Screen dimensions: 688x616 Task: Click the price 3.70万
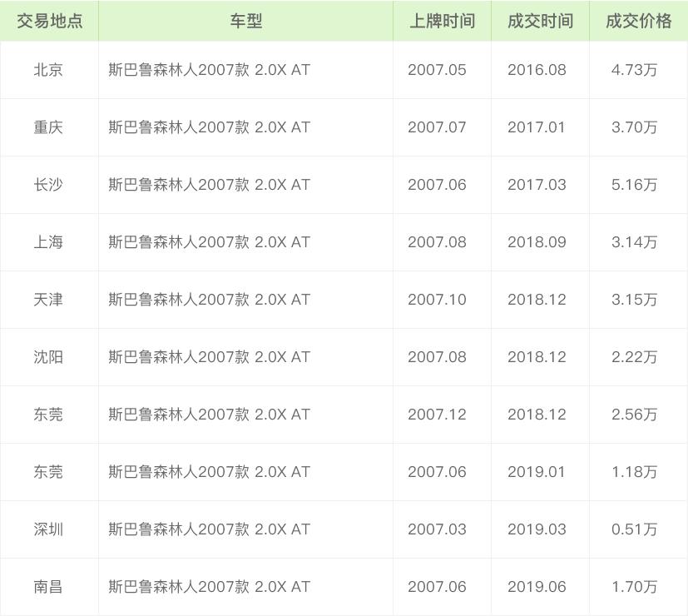coord(635,127)
